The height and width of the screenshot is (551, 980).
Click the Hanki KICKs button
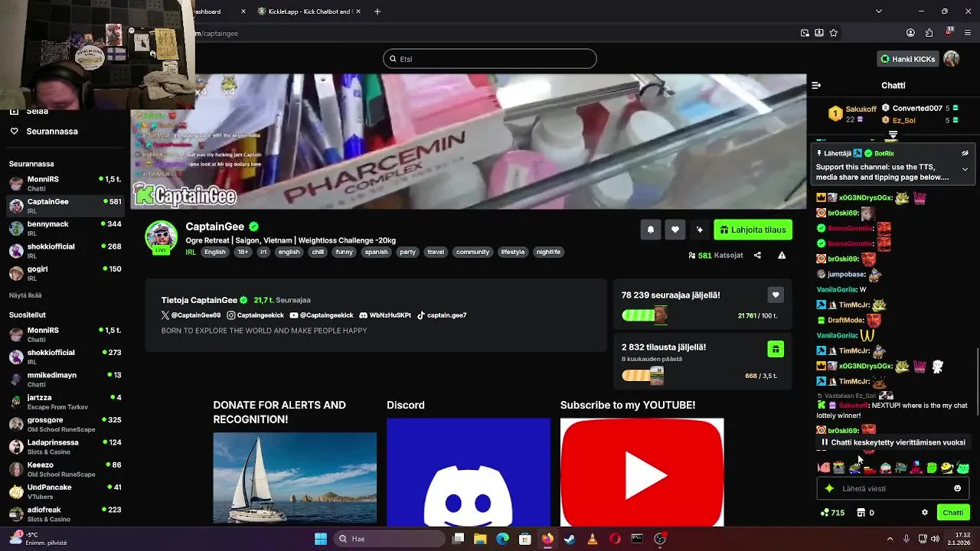click(x=908, y=59)
